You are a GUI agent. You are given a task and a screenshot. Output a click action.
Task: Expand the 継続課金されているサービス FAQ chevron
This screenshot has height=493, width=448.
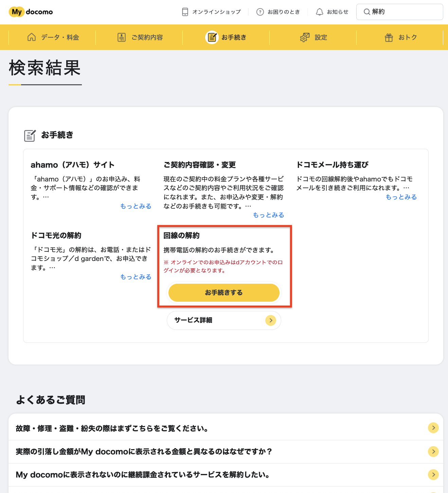(x=433, y=475)
